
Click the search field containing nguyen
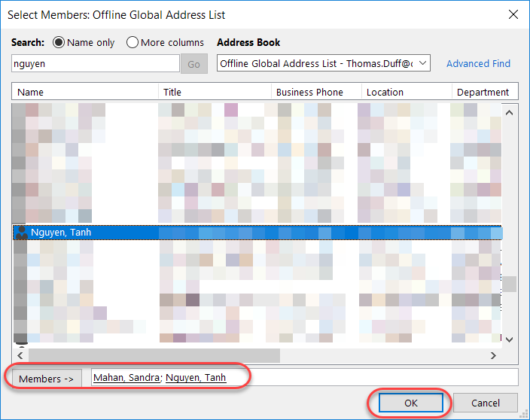coord(96,63)
